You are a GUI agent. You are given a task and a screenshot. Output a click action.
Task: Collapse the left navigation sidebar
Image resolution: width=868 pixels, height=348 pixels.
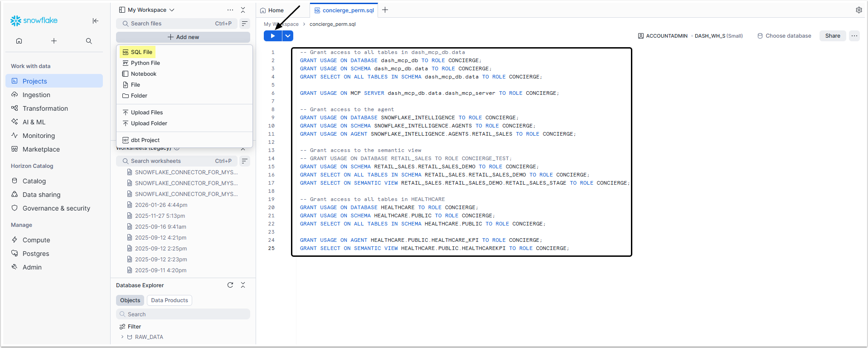tap(95, 21)
